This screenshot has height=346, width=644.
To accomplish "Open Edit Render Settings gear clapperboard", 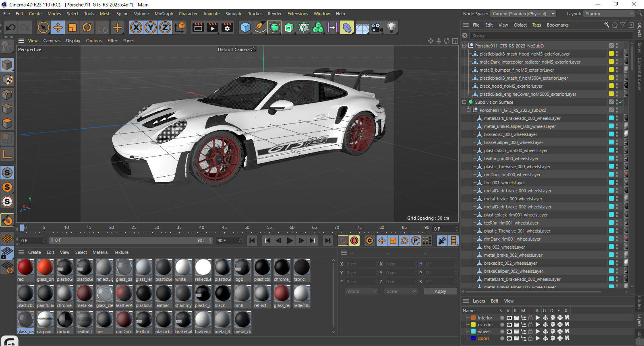I will (x=228, y=27).
